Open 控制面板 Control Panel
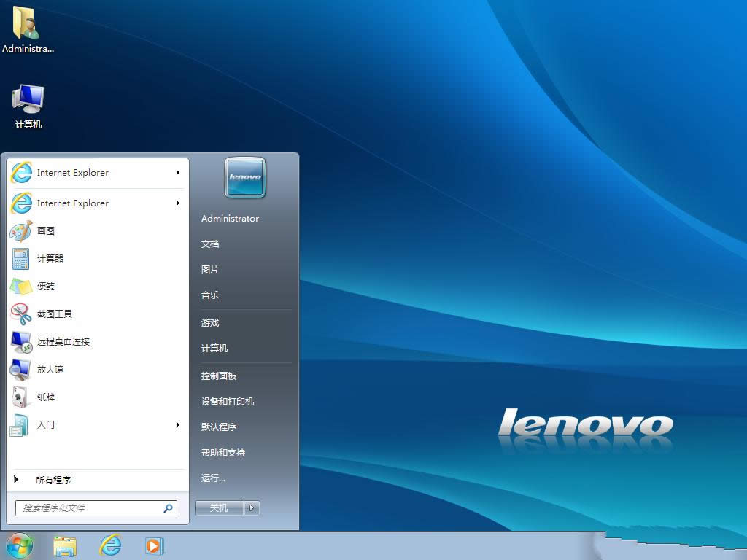The image size is (747, 560). (x=217, y=376)
